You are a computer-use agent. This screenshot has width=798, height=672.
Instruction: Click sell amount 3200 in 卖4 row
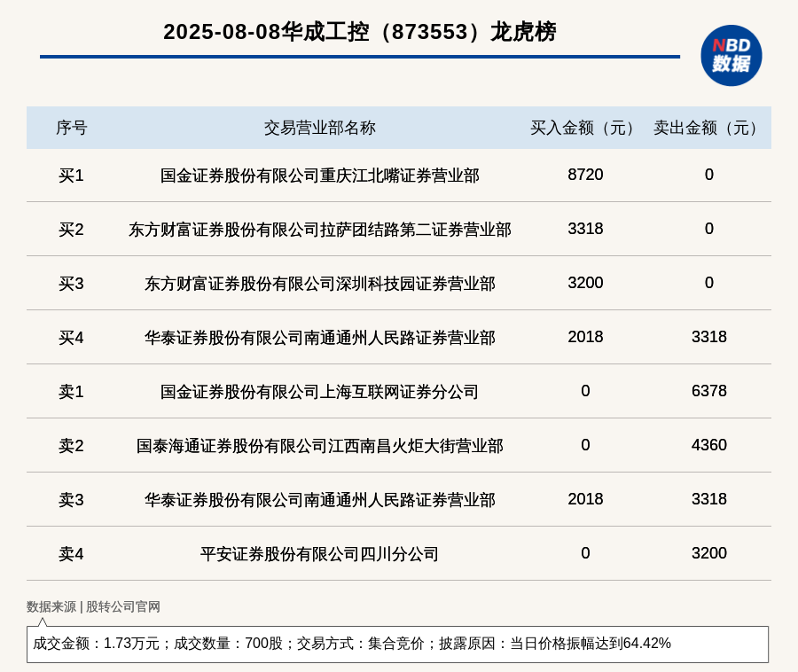click(x=709, y=553)
